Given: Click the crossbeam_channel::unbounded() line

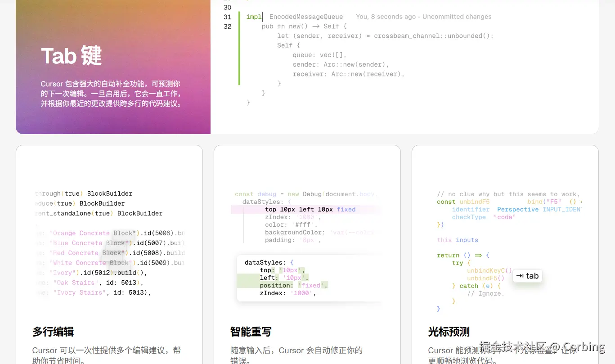Looking at the screenshot, I should coord(385,36).
